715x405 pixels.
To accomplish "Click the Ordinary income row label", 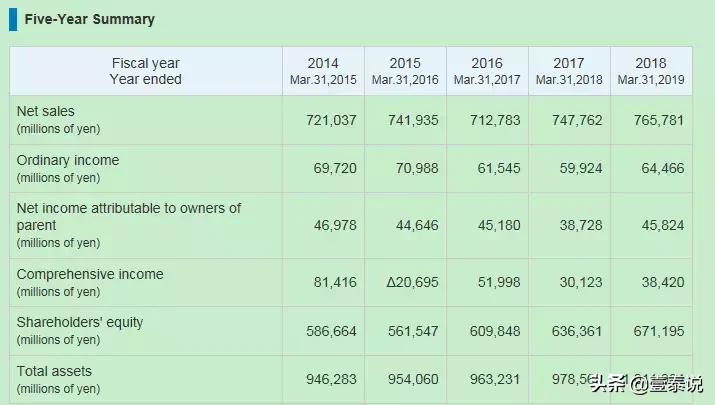I will pos(67,160).
